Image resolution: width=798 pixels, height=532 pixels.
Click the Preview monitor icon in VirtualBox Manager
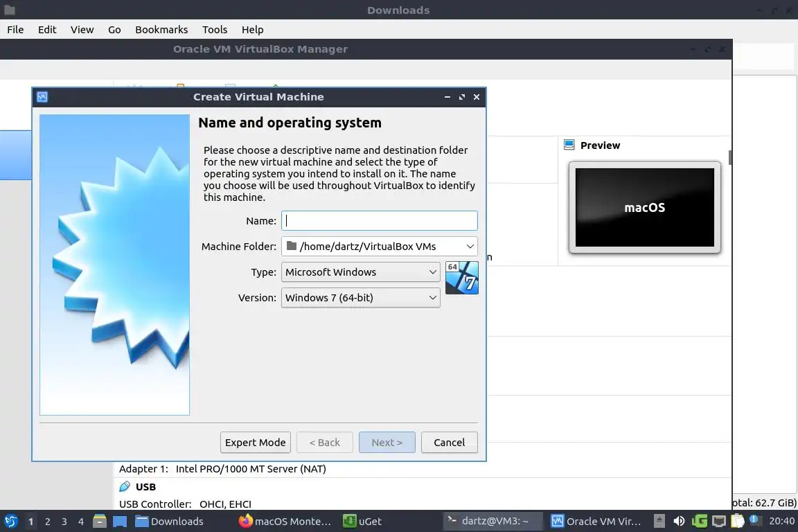(569, 145)
